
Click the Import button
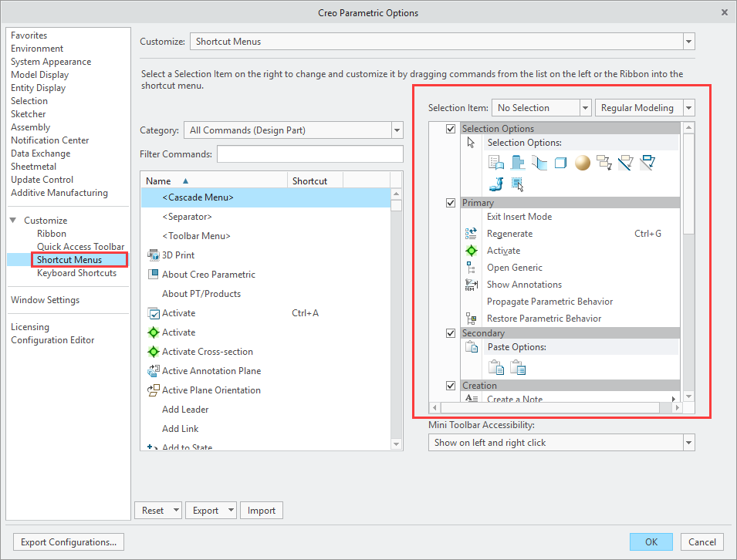(262, 510)
